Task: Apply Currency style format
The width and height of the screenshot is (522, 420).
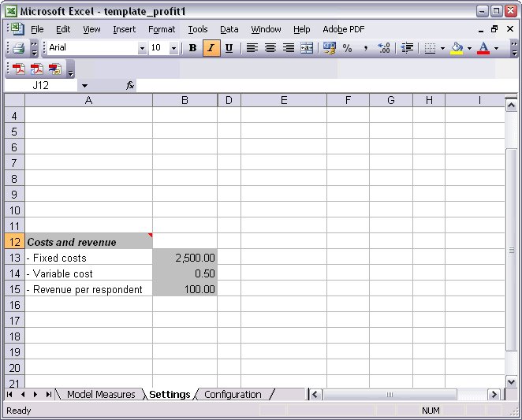Action: point(330,48)
